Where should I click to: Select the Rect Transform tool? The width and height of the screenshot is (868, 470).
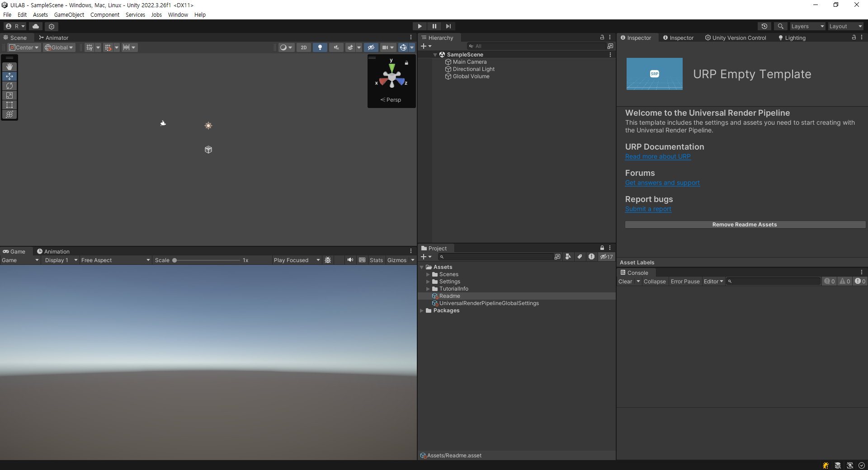9,105
